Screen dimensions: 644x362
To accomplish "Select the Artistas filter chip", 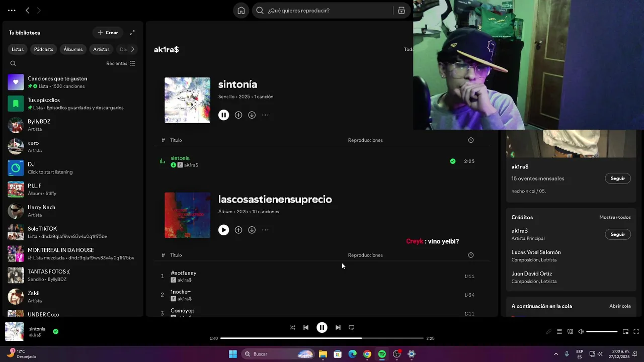I will [101, 49].
